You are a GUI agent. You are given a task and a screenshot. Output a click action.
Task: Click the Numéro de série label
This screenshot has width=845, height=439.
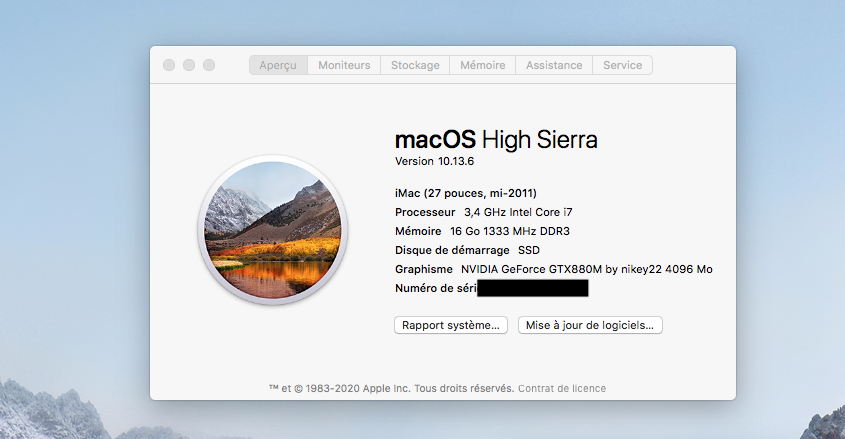coord(436,288)
